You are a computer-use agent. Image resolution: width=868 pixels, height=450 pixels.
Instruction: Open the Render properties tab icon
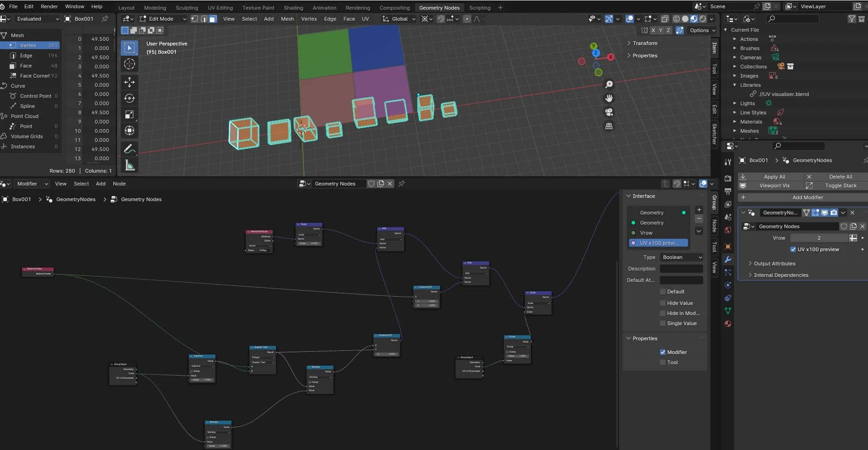point(727,178)
